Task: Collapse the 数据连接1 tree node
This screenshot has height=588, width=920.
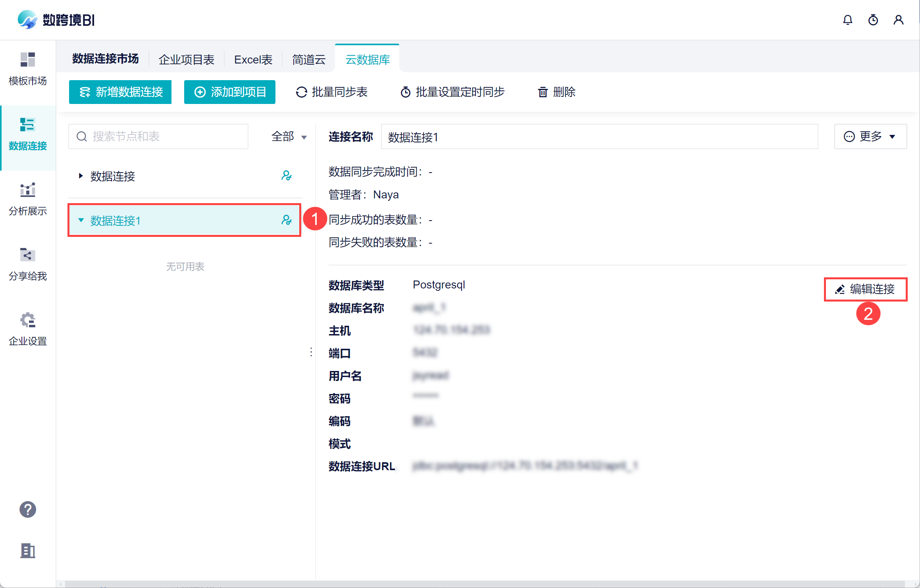Action: [x=81, y=220]
